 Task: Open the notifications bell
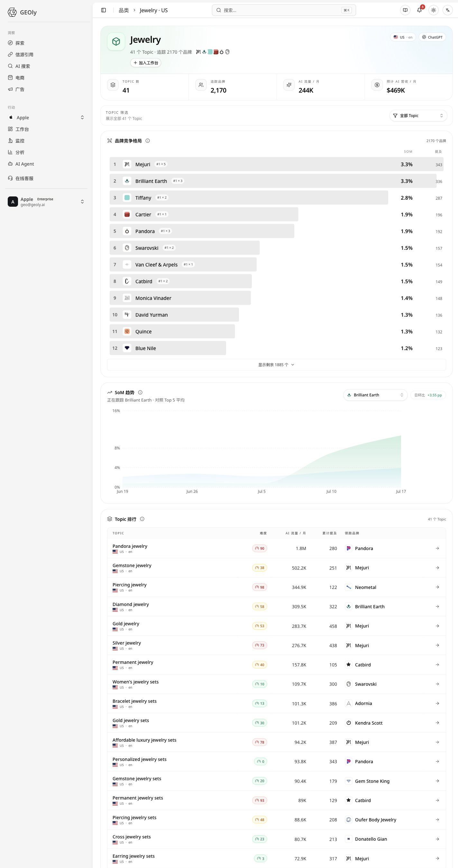tap(419, 10)
